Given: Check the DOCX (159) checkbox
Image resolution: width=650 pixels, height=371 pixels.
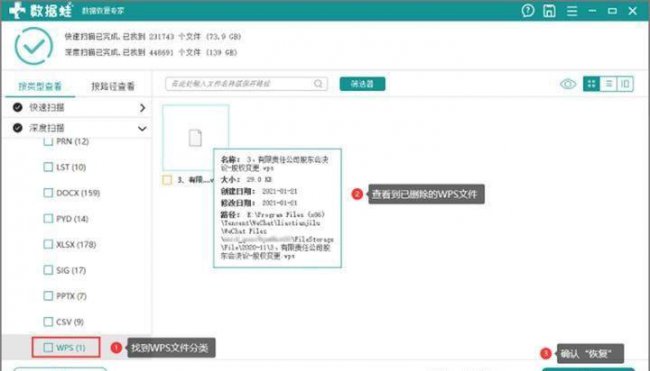Looking at the screenshot, I should pyautogui.click(x=48, y=193).
